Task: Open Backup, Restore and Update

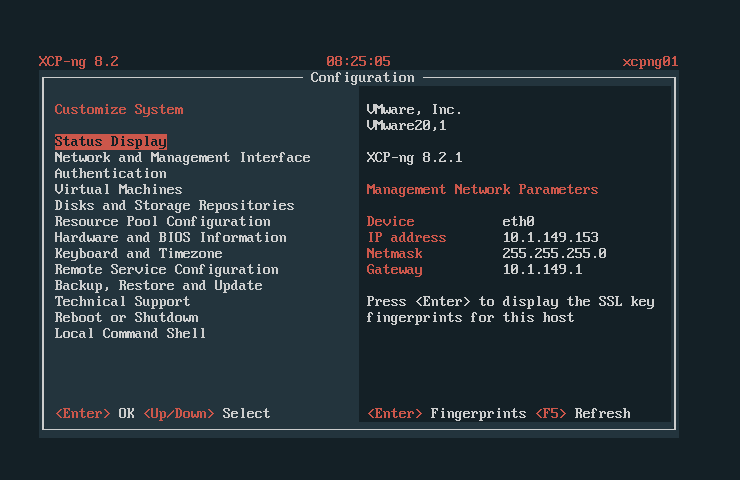Action: click(x=158, y=286)
